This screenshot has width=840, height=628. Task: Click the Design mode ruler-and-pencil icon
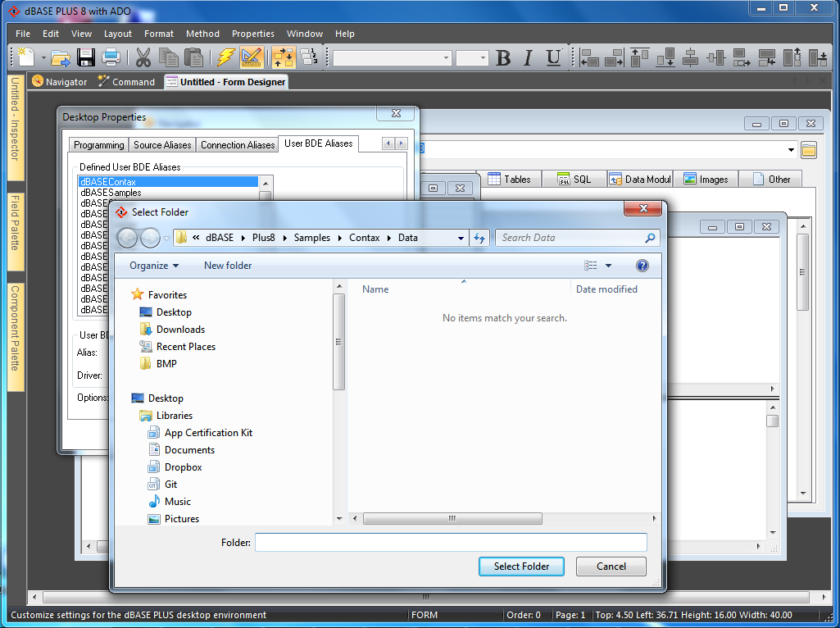[252, 57]
